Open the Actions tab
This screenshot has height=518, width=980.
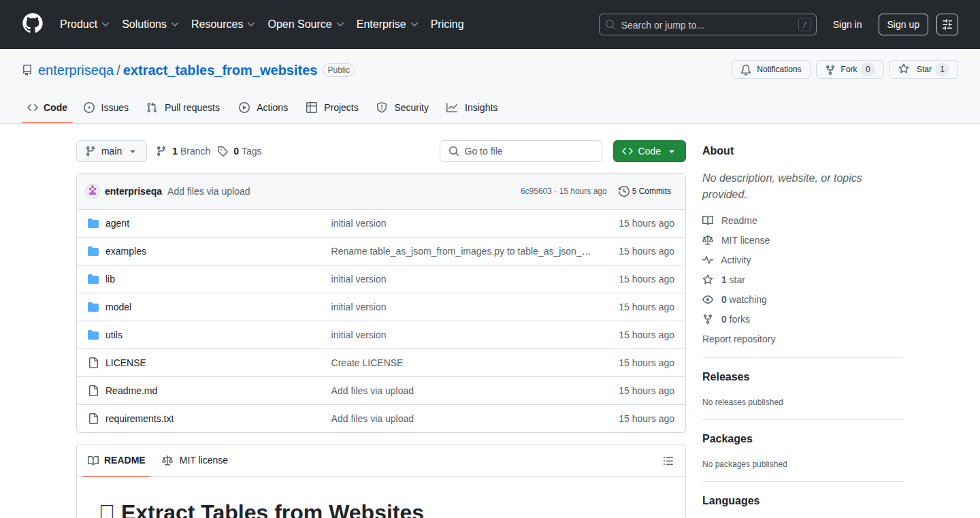(x=263, y=108)
